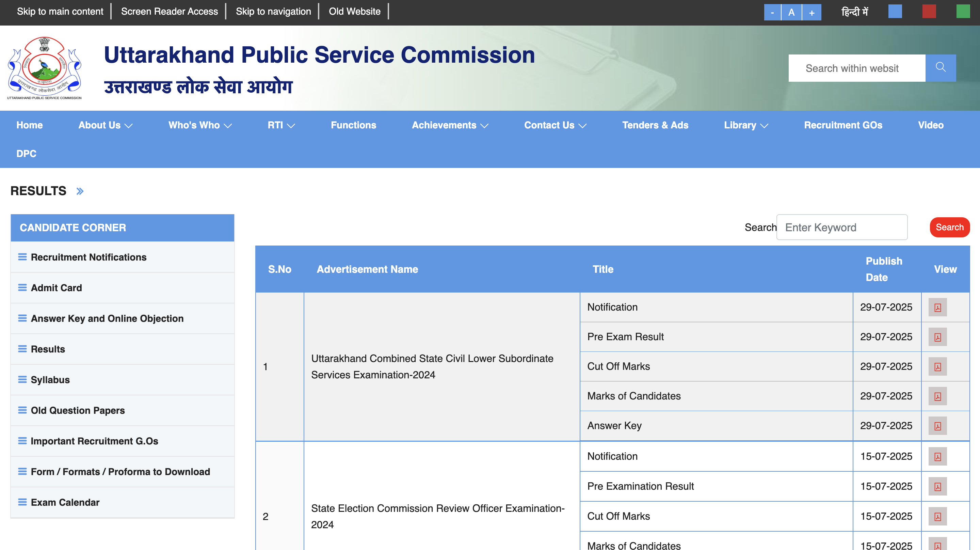Click 'Uttarakhand Combined State Civil Lower Subordinate' advertisement
The width and height of the screenshot is (980, 550).
[432, 366]
